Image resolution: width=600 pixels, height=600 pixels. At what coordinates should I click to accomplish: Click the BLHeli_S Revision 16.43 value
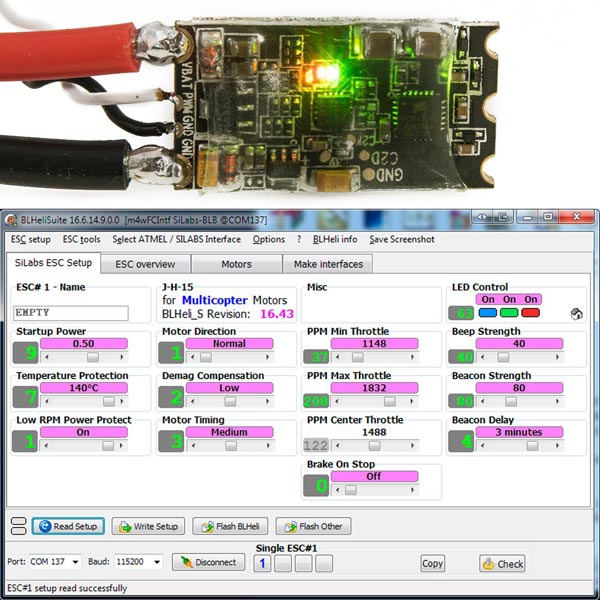point(277,314)
